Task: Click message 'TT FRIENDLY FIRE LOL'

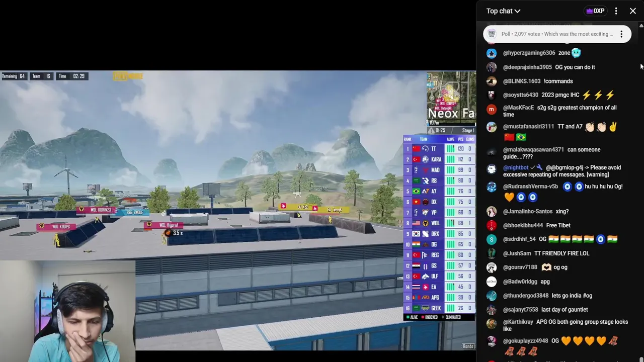Action: [561, 253]
